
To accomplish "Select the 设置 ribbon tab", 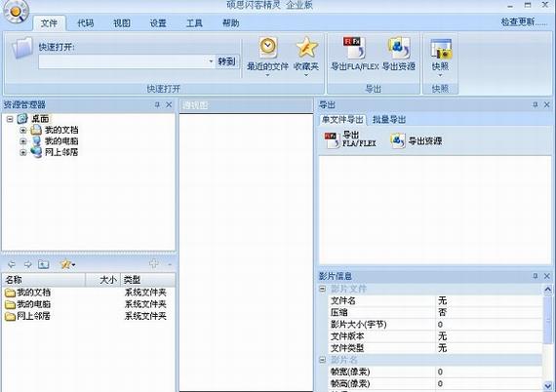I will (x=158, y=23).
